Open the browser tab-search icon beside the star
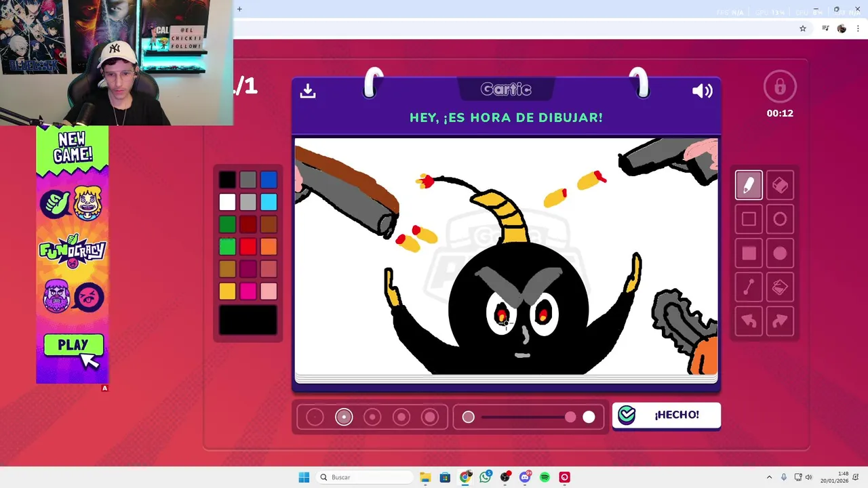The height and width of the screenshot is (488, 868). point(825,28)
